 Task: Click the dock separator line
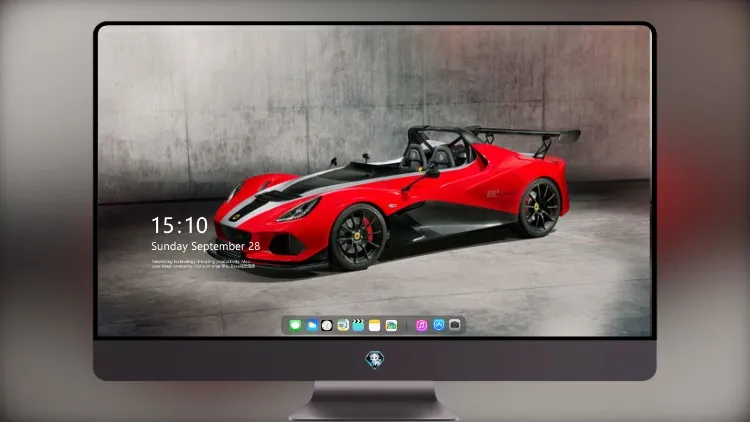click(x=407, y=325)
